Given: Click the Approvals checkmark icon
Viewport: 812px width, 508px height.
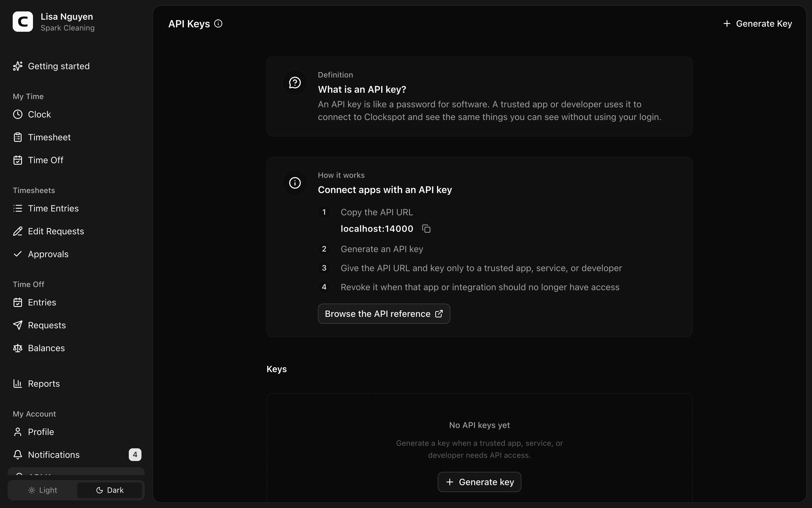Looking at the screenshot, I should coord(18,254).
